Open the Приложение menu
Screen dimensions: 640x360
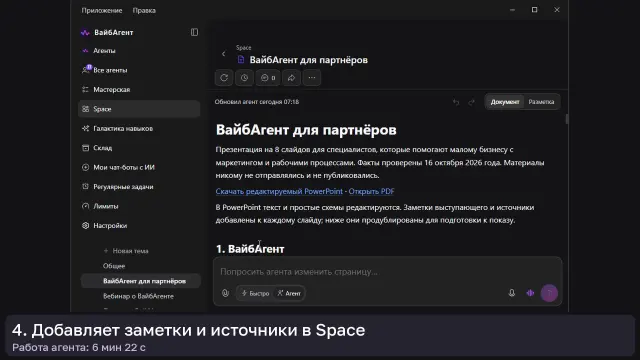[102, 10]
